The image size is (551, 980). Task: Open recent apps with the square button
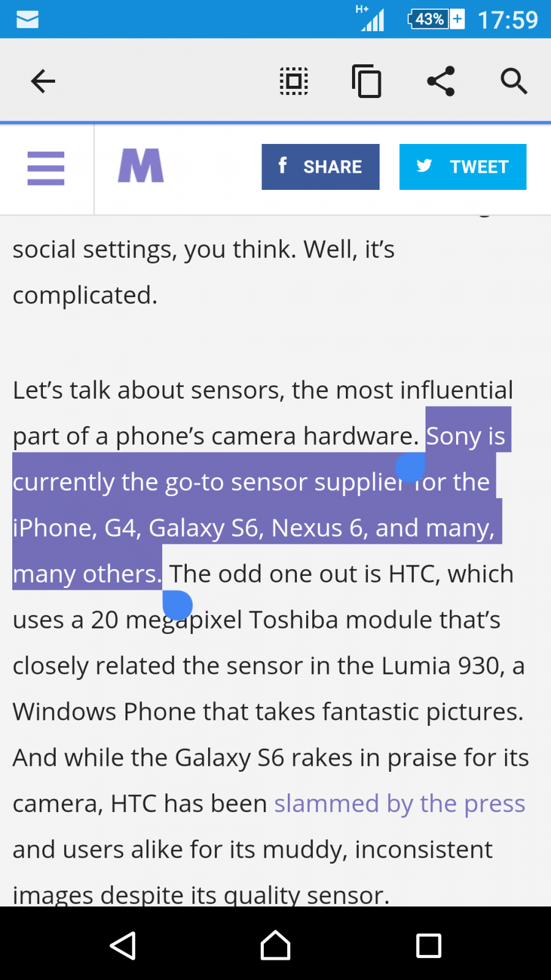pyautogui.click(x=429, y=946)
